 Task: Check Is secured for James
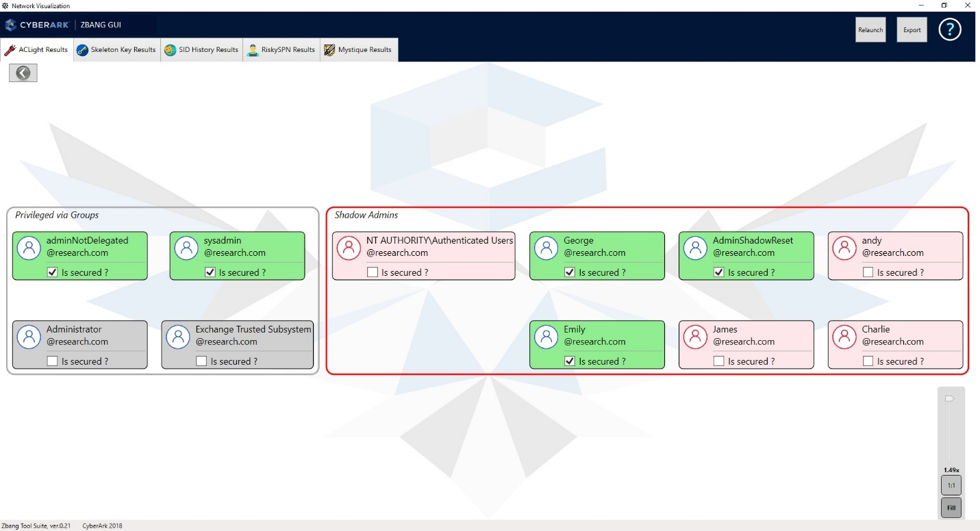[x=718, y=361]
